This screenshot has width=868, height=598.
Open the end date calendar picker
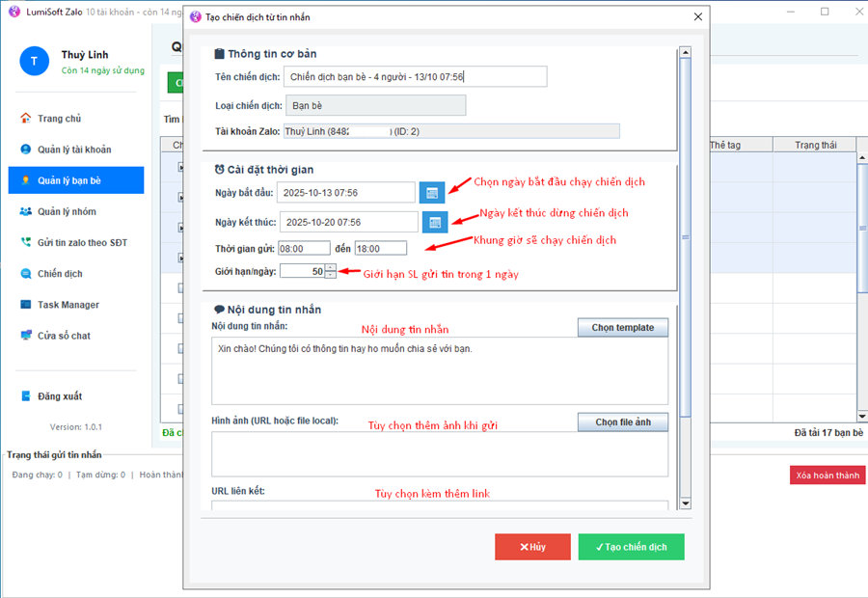(435, 223)
